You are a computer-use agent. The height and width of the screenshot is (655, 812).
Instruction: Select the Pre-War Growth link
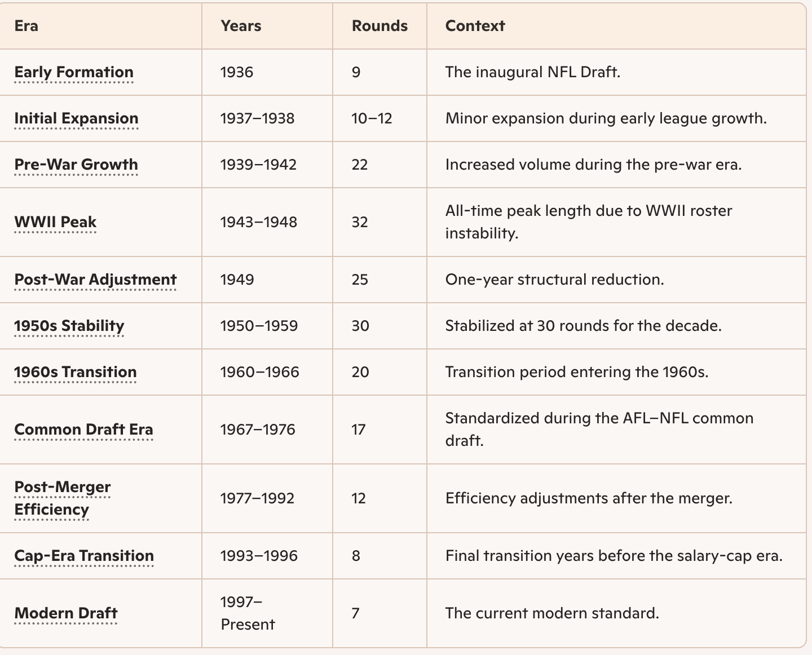[x=76, y=165]
